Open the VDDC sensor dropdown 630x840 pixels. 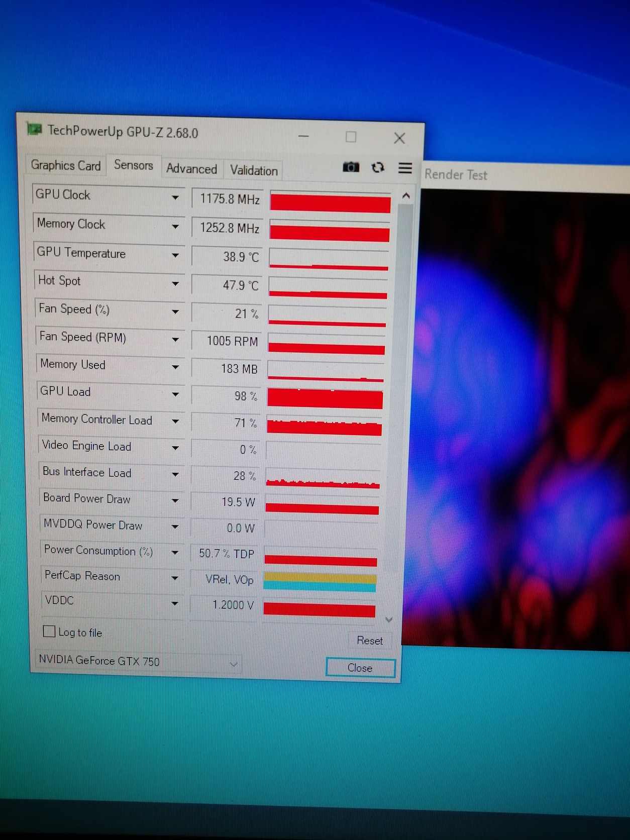pos(175,603)
